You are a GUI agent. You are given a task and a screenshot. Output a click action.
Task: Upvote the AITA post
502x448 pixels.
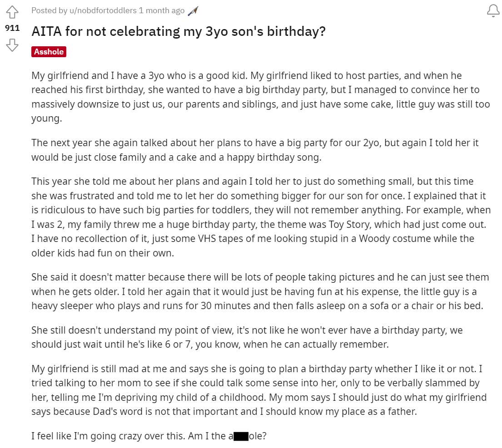(12, 11)
